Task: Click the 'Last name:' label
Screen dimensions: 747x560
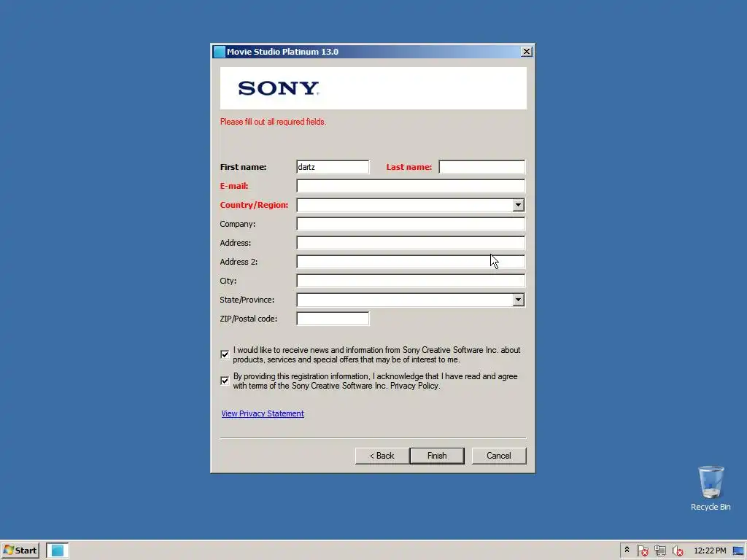Action: 409,167
